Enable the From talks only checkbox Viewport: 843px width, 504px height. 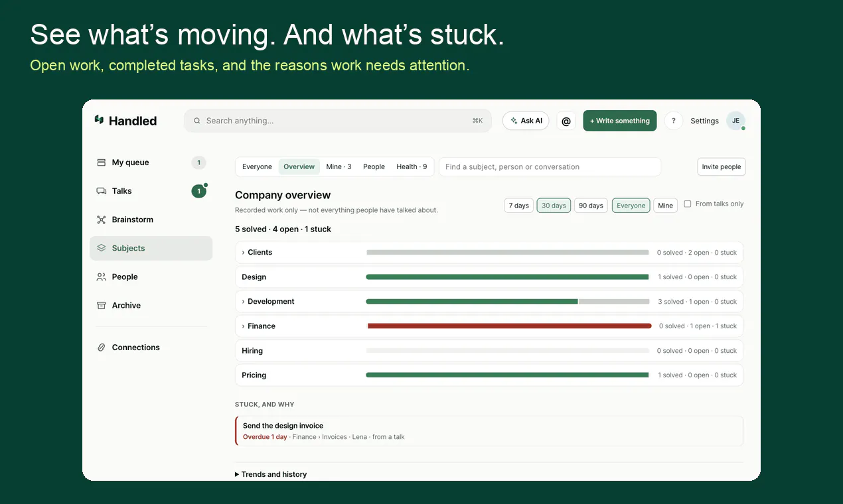coord(688,204)
